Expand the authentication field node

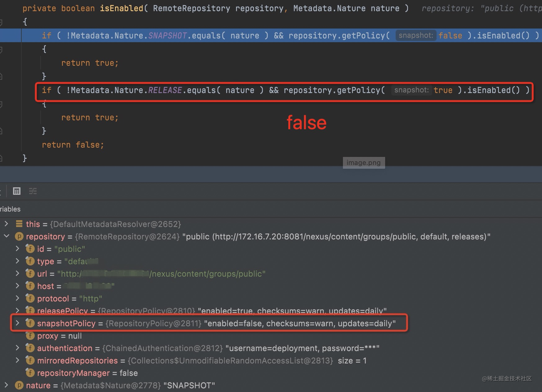pyautogui.click(x=18, y=348)
